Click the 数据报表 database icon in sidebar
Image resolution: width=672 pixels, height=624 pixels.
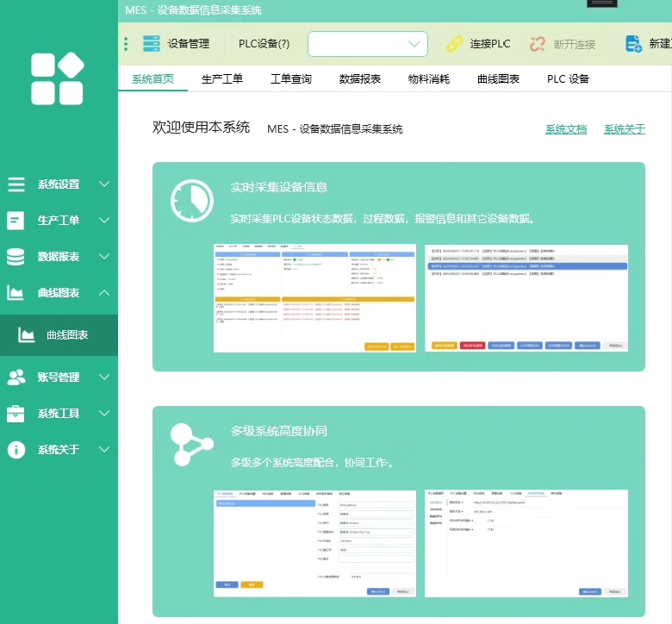(x=16, y=257)
